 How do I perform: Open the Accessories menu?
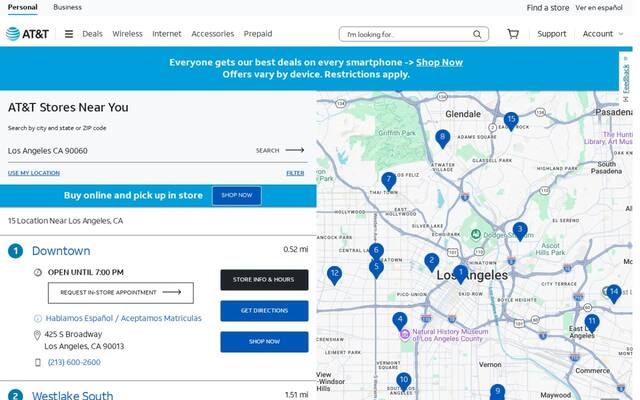point(213,34)
